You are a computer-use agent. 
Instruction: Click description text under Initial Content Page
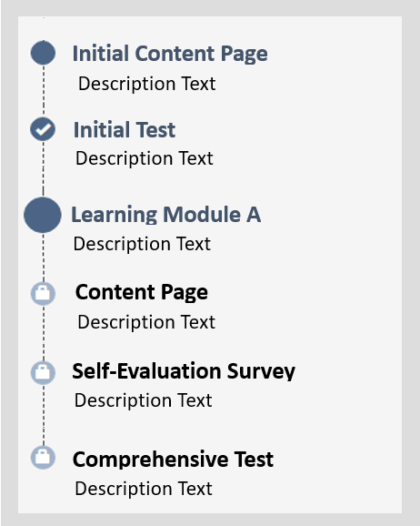pyautogui.click(x=146, y=84)
